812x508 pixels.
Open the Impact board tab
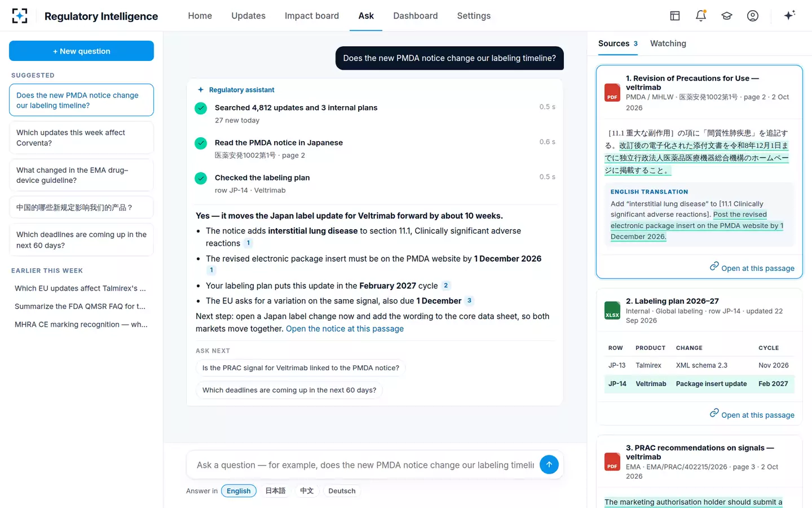312,16
